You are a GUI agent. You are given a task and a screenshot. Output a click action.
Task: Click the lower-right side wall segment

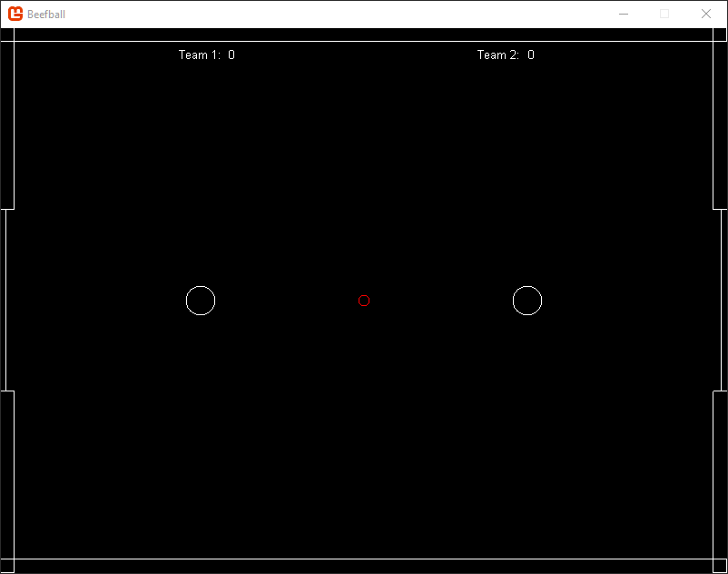[x=719, y=477]
